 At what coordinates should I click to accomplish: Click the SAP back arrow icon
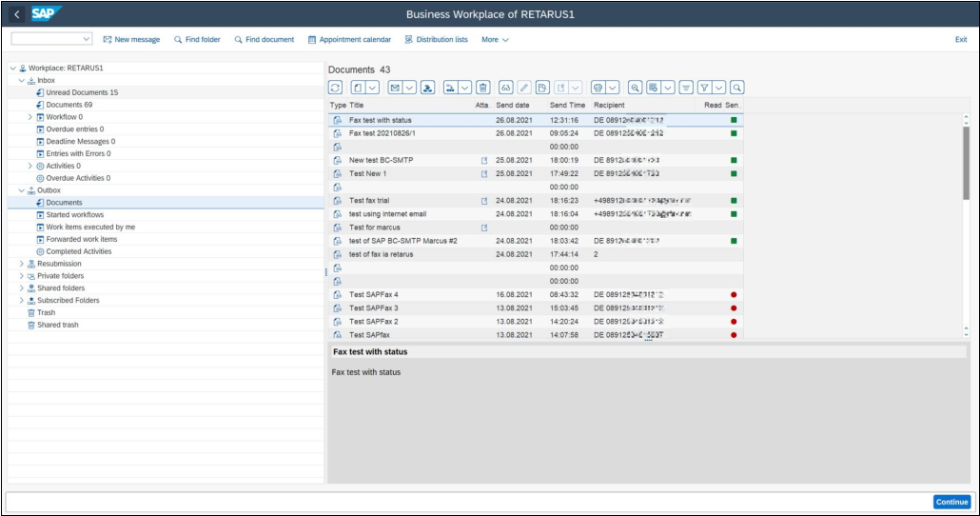point(14,13)
